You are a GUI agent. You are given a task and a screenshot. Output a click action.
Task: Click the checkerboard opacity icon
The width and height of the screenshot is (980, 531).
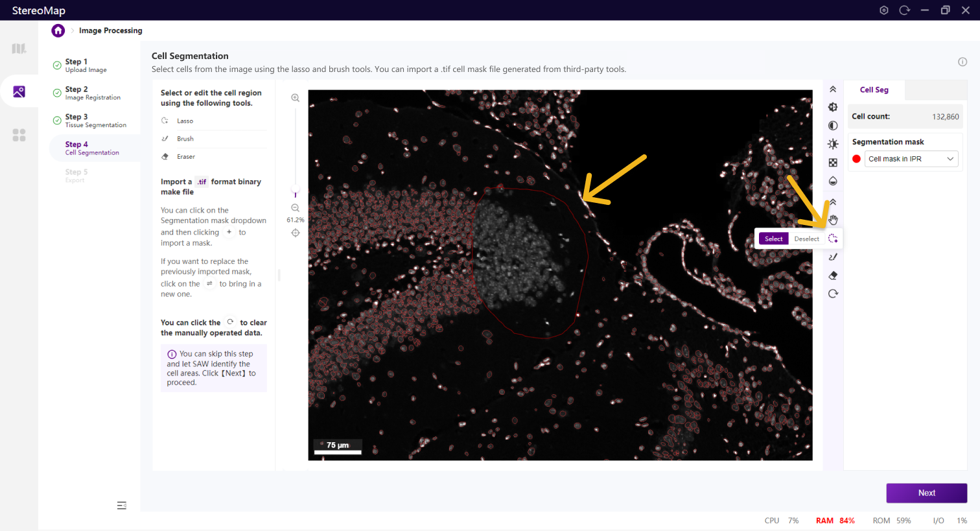(833, 163)
